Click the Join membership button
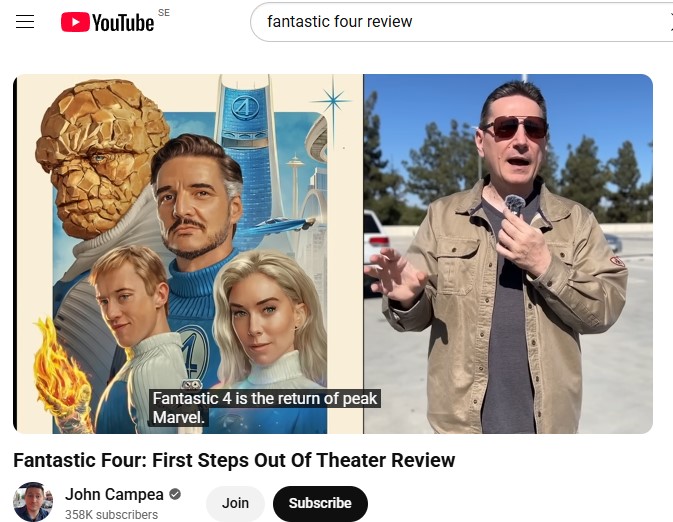This screenshot has width=673, height=522. tap(235, 503)
